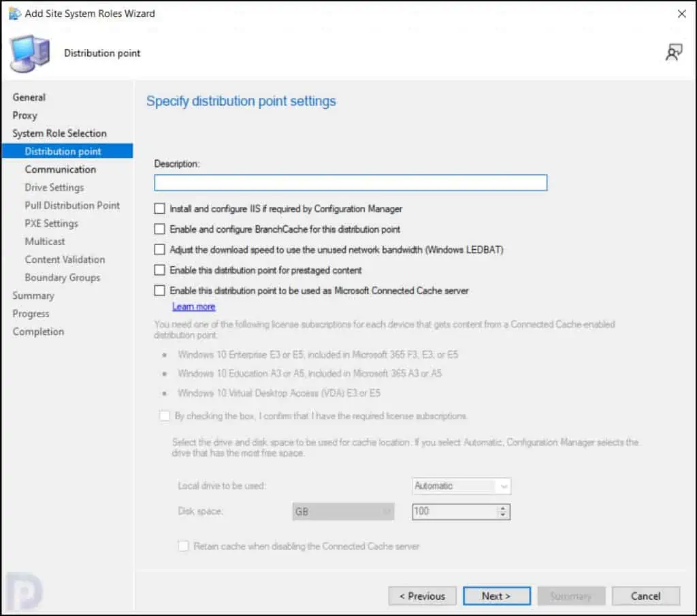Click the 'Specify distribution point settings' heading

[x=242, y=101]
